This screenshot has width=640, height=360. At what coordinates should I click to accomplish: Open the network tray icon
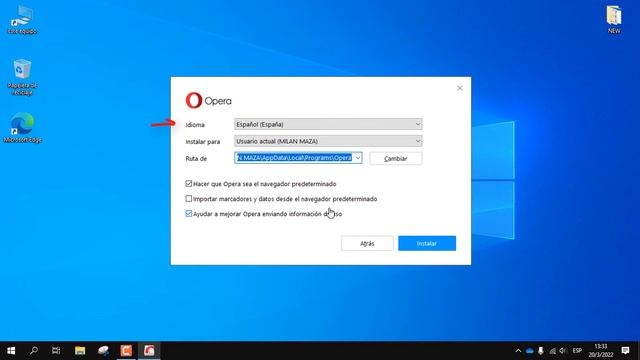552,351
